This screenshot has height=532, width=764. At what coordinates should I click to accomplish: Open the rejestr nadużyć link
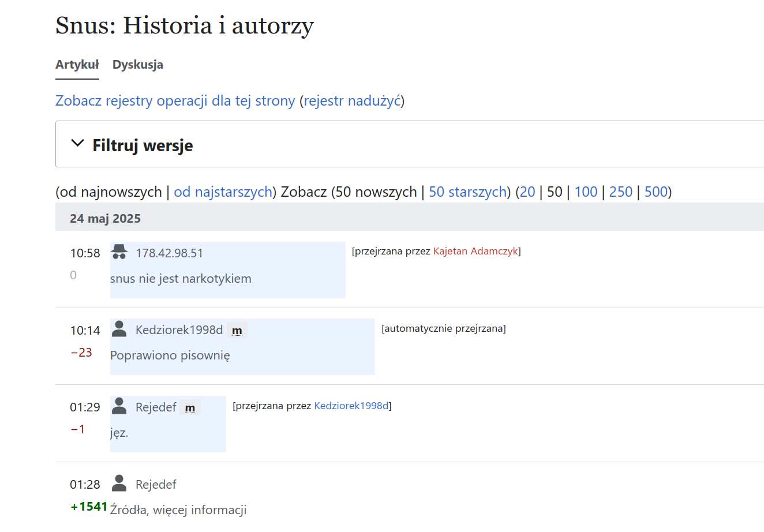(352, 100)
